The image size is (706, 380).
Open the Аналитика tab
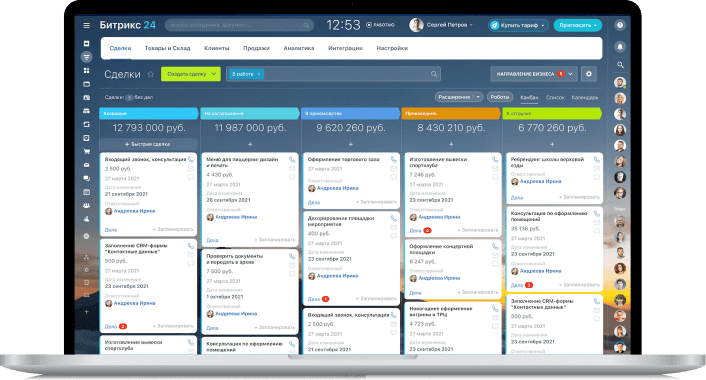[x=299, y=48]
